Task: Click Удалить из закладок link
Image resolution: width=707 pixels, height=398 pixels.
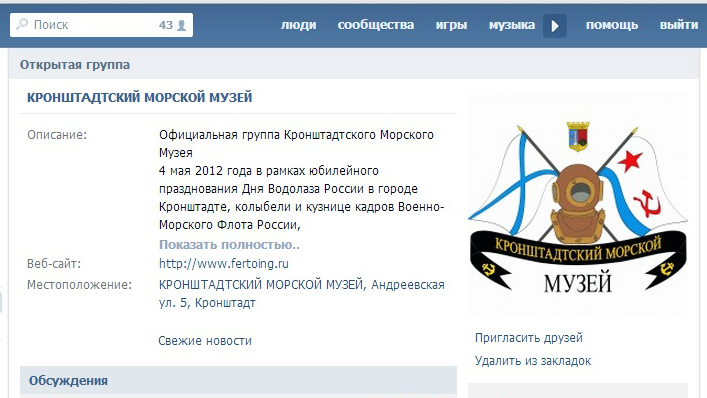Action: coord(533,361)
